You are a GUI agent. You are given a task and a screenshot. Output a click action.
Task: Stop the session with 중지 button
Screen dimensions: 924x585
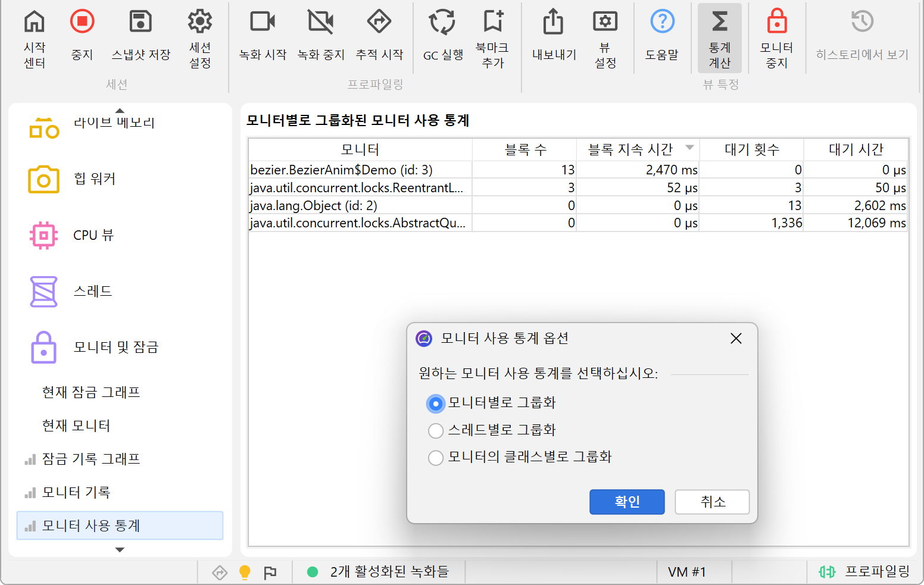[x=82, y=22]
